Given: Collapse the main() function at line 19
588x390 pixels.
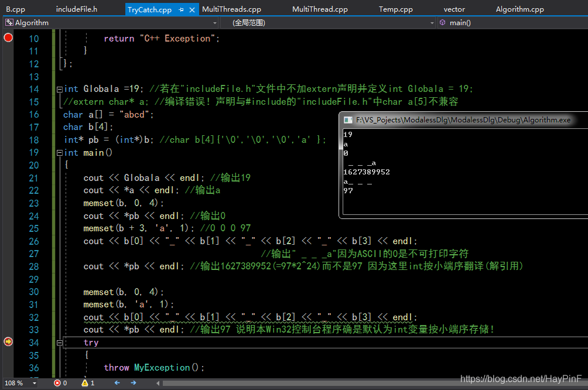Looking at the screenshot, I should [59, 153].
